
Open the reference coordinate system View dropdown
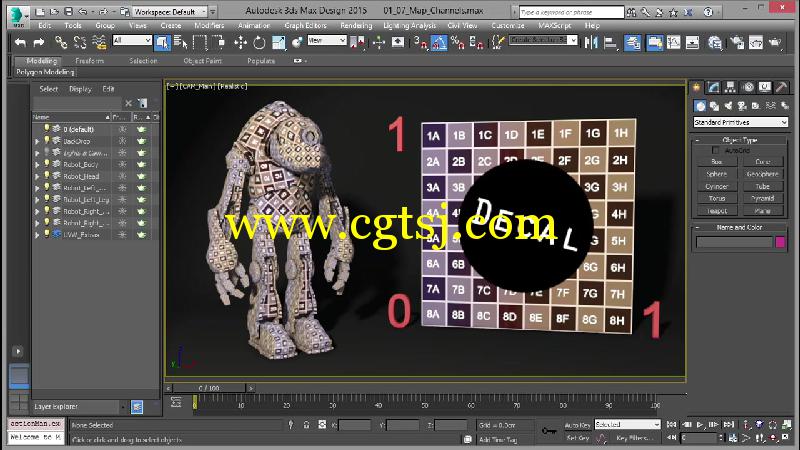[x=327, y=40]
